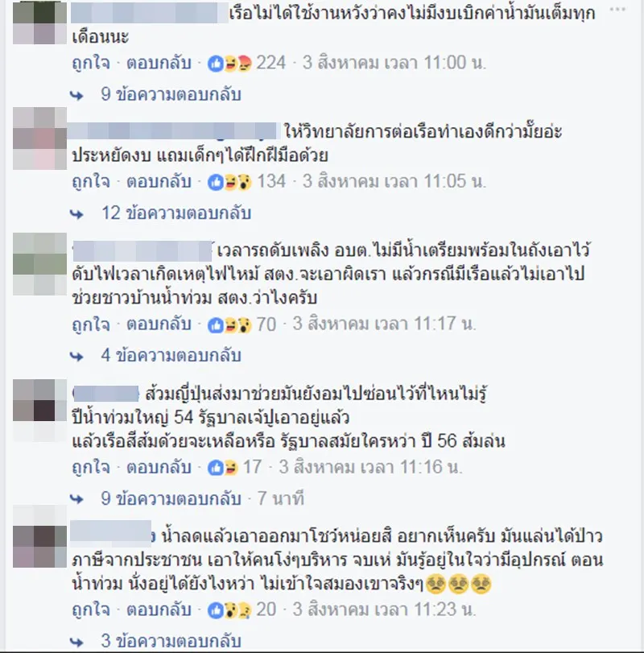The width and height of the screenshot is (644, 653).
Task: Click ตอบกลับ on the 11:16 comment
Action: (x=159, y=467)
